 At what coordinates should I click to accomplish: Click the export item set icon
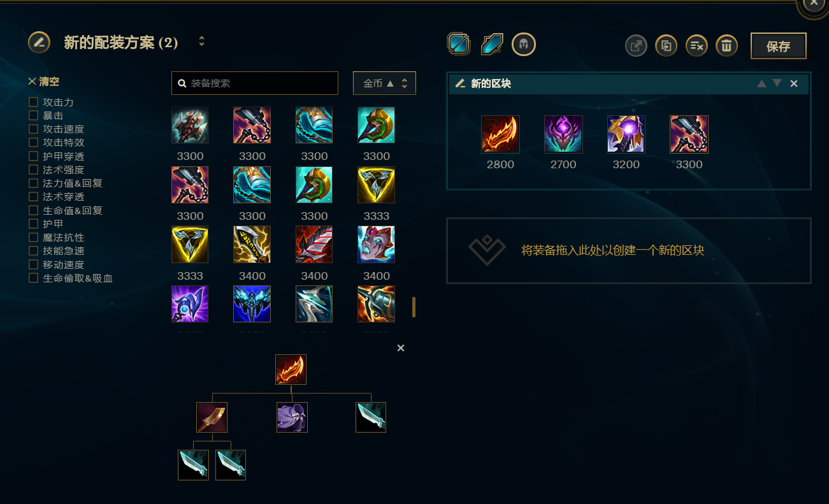tap(635, 45)
